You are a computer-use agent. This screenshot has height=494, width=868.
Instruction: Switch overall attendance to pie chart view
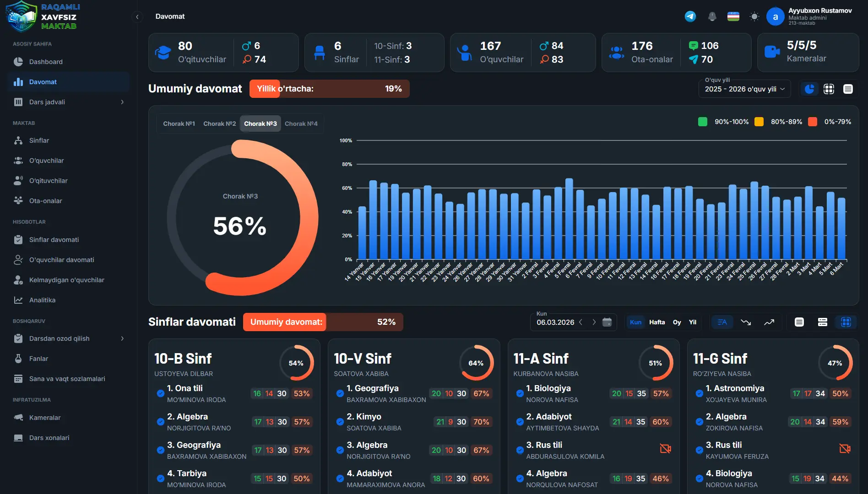point(809,89)
